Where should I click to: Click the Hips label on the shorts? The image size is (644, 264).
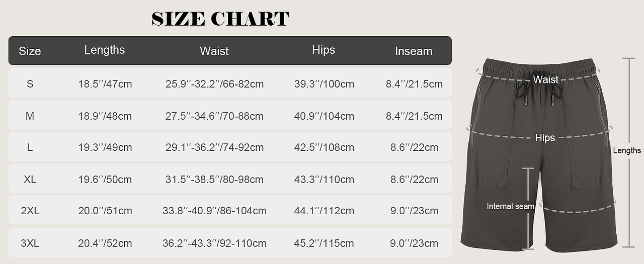[x=545, y=138]
